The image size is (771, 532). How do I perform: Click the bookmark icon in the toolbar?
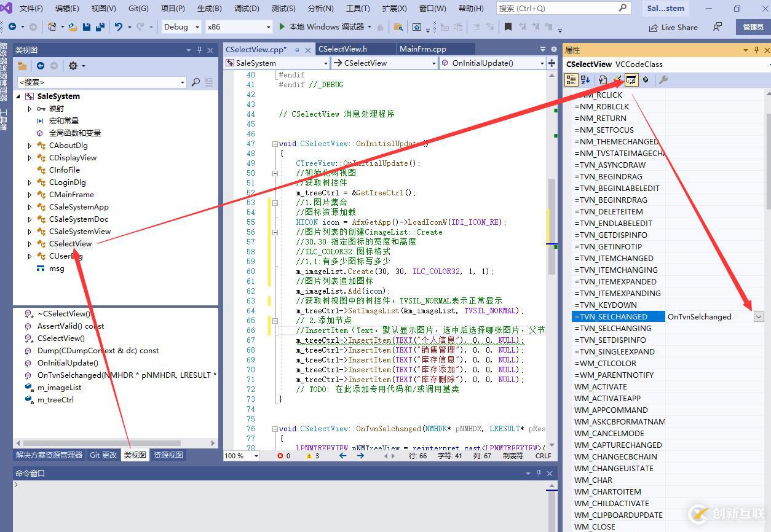[x=508, y=27]
